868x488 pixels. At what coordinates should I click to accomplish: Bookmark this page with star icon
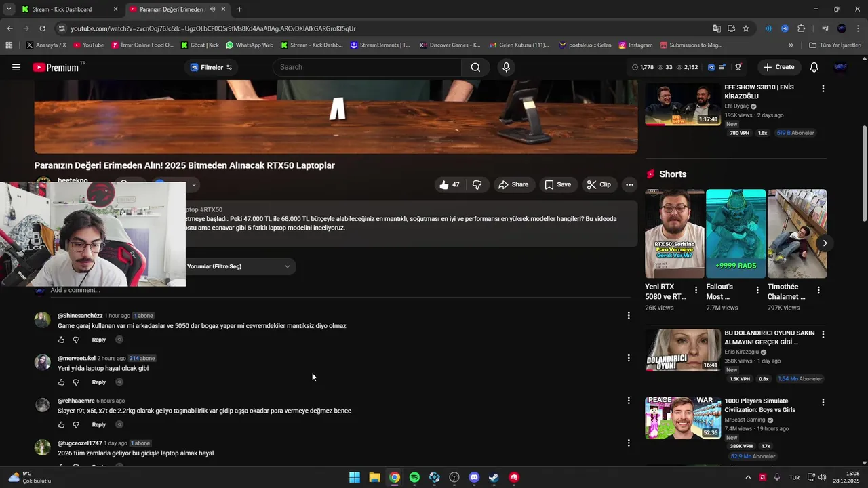(746, 28)
